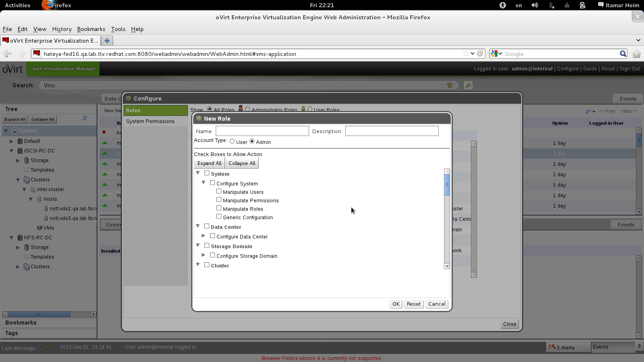The height and width of the screenshot is (362, 644).
Task: Click the browser URL address field
Action: 252,54
